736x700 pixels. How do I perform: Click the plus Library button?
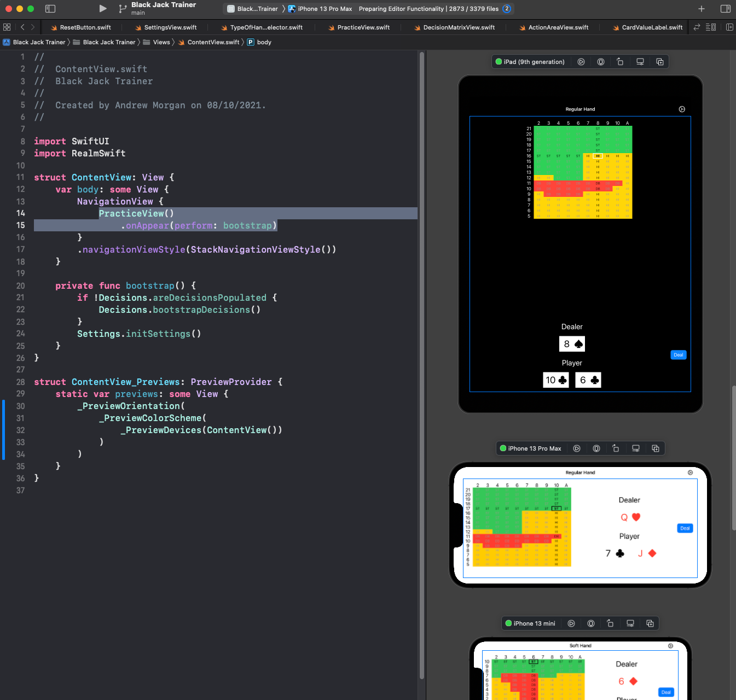pos(702,9)
